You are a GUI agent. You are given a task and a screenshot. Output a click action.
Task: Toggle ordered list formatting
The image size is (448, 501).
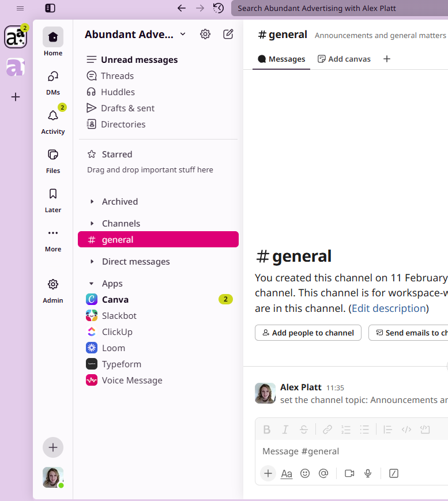pyautogui.click(x=346, y=430)
